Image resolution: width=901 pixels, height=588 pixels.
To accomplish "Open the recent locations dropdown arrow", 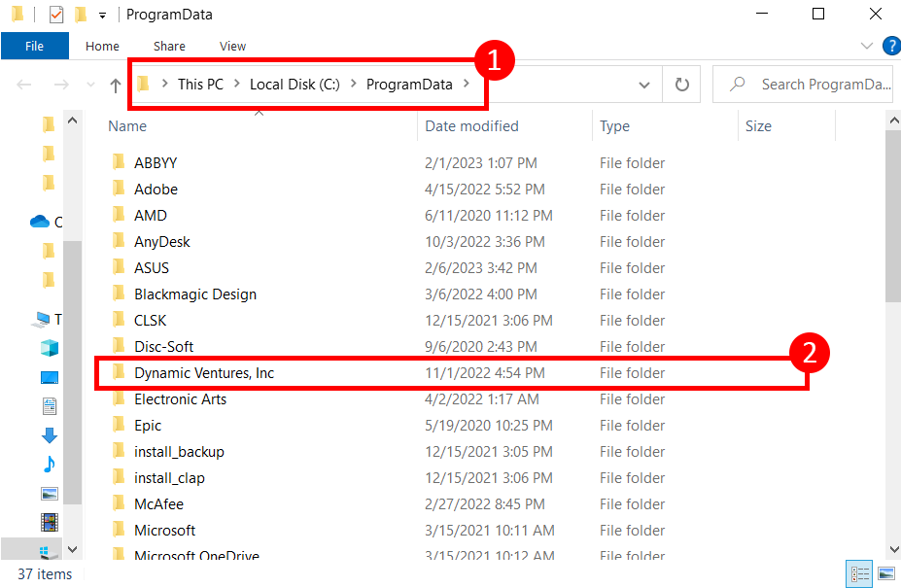I will pos(91,85).
